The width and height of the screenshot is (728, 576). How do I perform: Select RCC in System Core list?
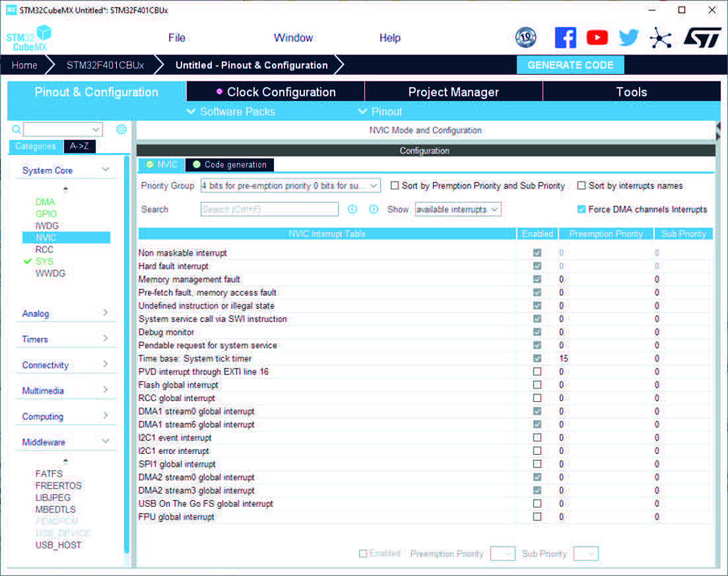pos(44,249)
